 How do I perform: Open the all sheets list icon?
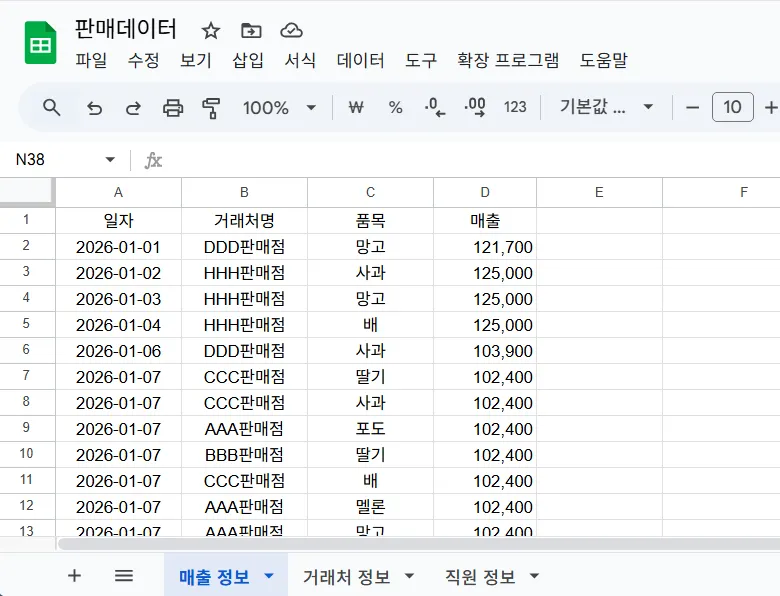coord(124,576)
